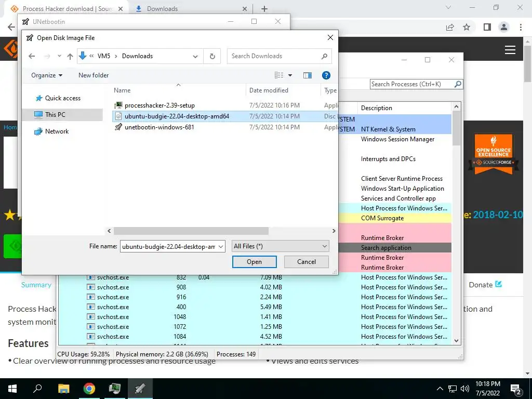Open browser profile avatar icon

click(x=504, y=27)
